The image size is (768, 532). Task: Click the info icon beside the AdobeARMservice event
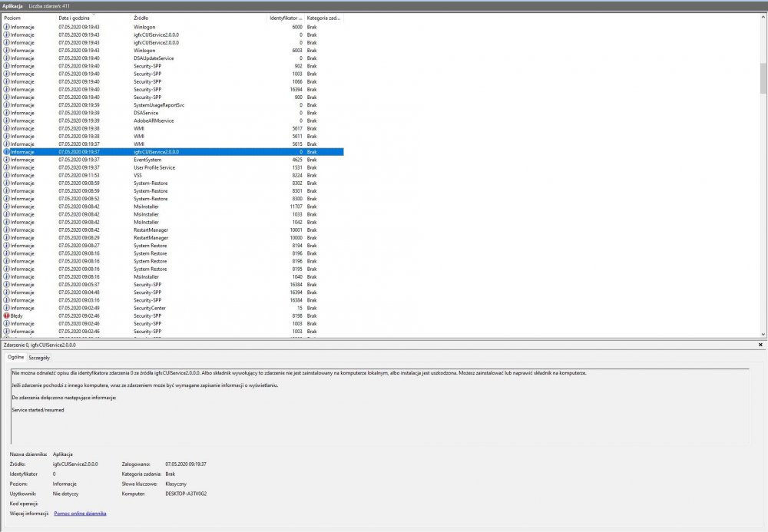click(x=6, y=121)
